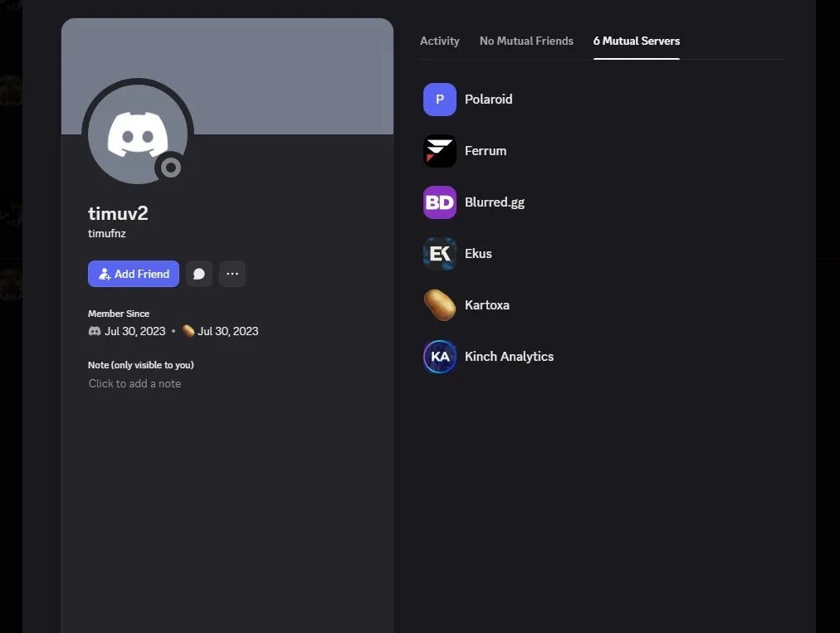Click to add a note field
Viewport: 840px width, 633px height.
[134, 384]
